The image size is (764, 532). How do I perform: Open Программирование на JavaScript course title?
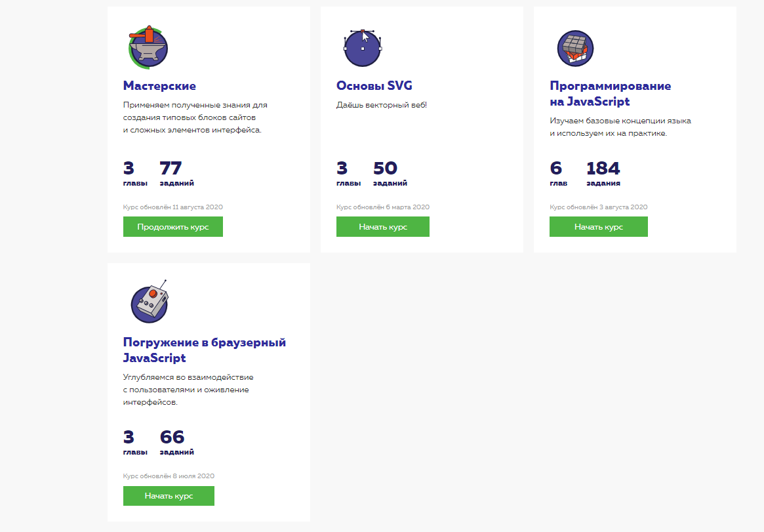pyautogui.click(x=610, y=94)
